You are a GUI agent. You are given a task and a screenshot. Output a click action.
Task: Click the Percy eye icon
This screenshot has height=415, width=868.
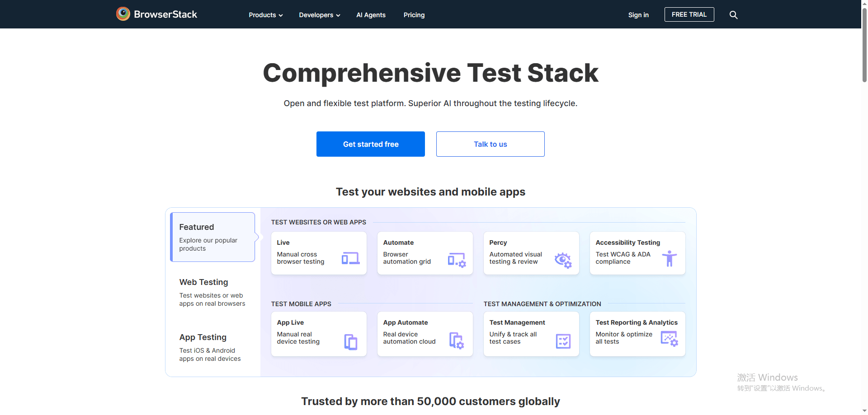point(563,260)
